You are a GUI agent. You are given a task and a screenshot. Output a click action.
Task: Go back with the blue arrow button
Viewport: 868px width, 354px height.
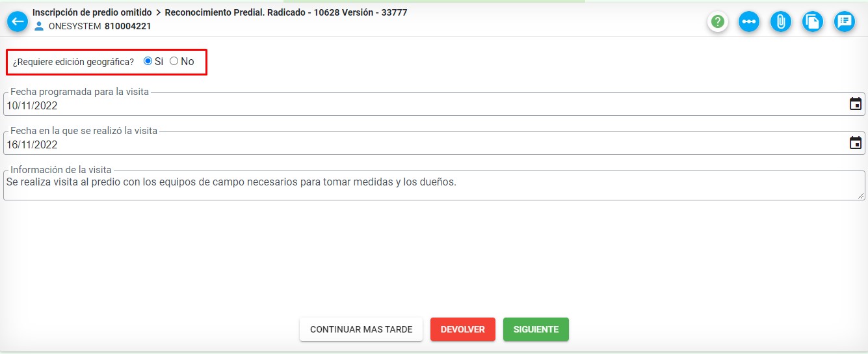click(18, 21)
